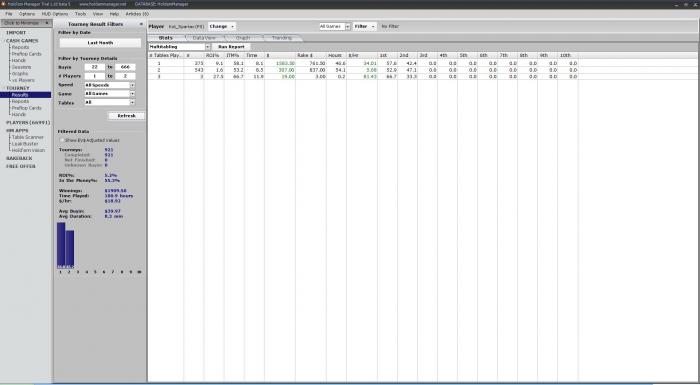Click the maximum # Players field
The image size is (700, 385).
(x=125, y=76)
